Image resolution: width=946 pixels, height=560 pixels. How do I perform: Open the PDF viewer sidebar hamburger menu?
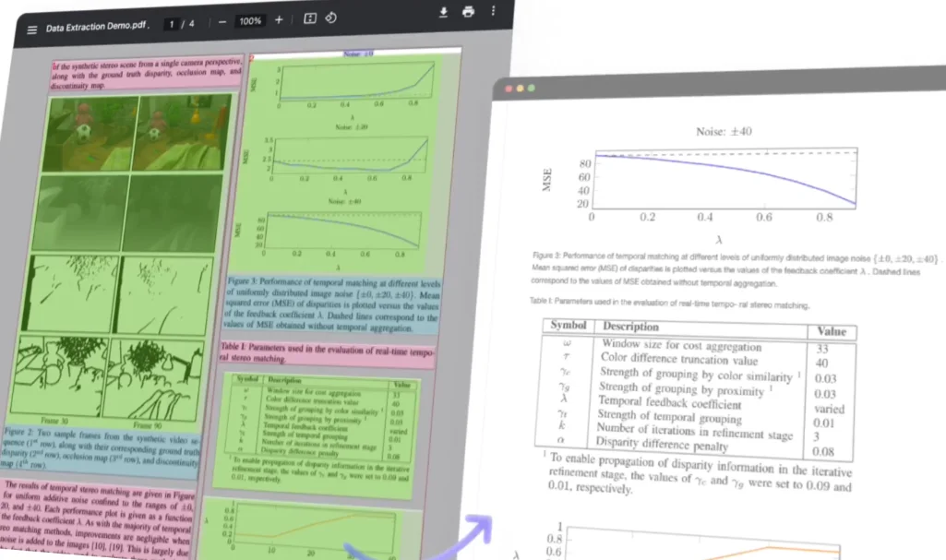(32, 30)
